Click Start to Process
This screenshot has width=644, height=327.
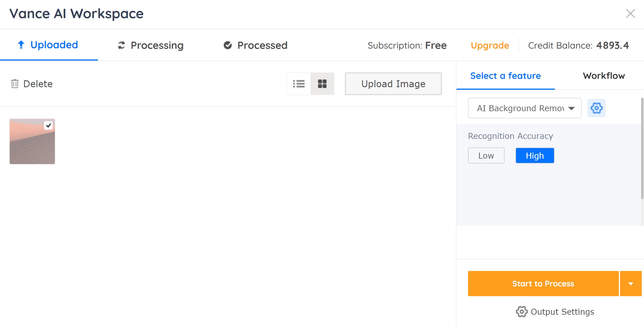pos(543,284)
